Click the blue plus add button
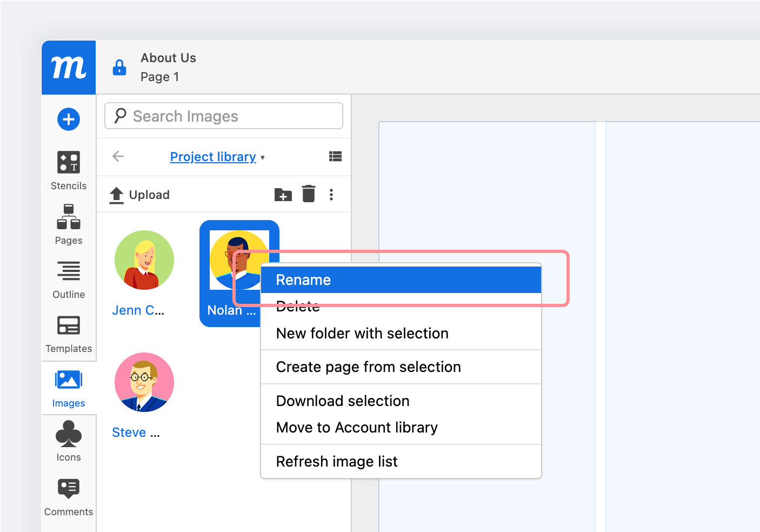Image resolution: width=760 pixels, height=532 pixels. [69, 119]
